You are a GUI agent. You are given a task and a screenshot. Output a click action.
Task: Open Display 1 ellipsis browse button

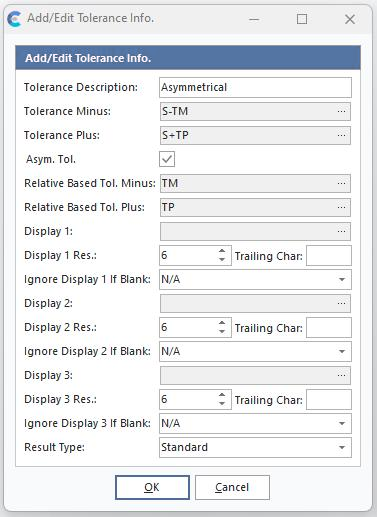341,231
